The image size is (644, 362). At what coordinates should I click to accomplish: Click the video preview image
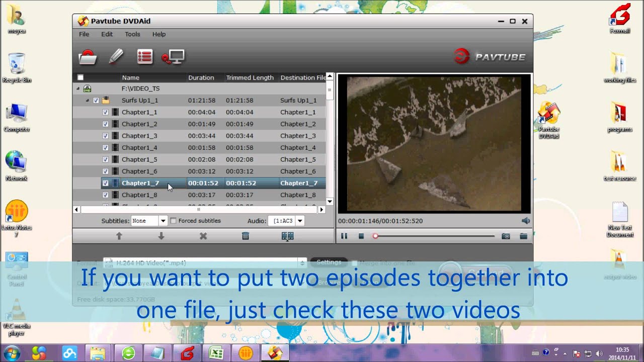tap(434, 144)
